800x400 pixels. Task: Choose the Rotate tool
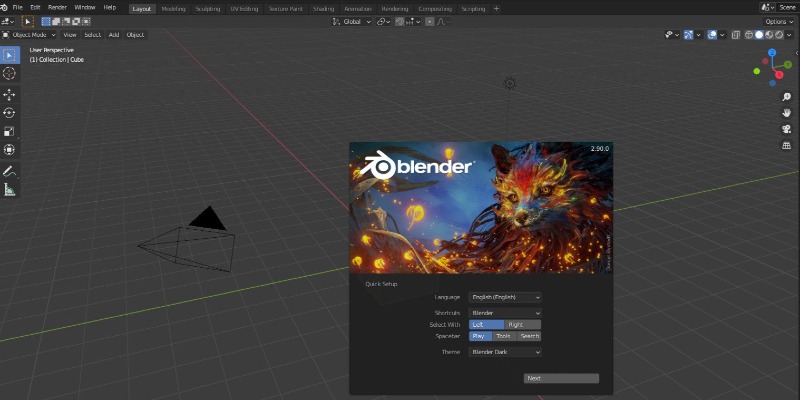[x=9, y=113]
